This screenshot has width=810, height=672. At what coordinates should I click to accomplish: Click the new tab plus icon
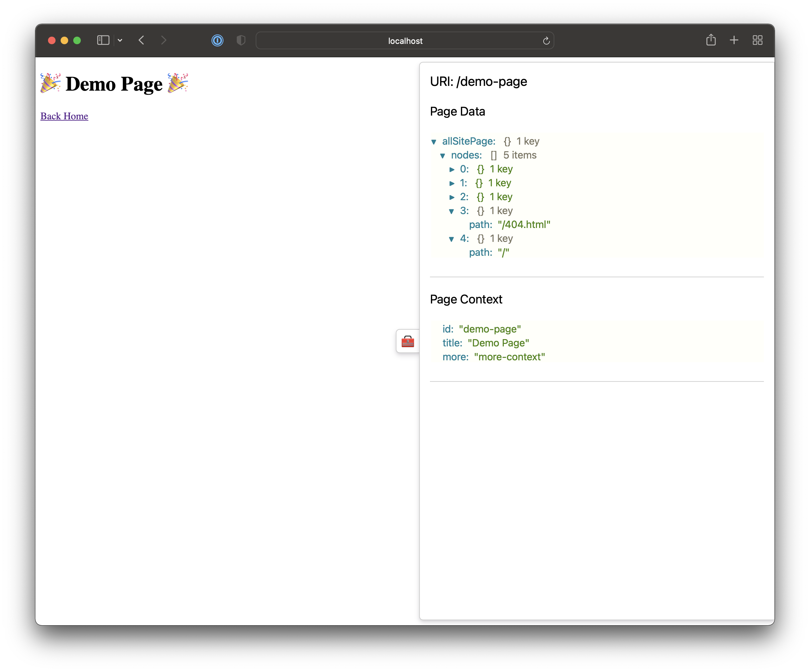tap(734, 40)
